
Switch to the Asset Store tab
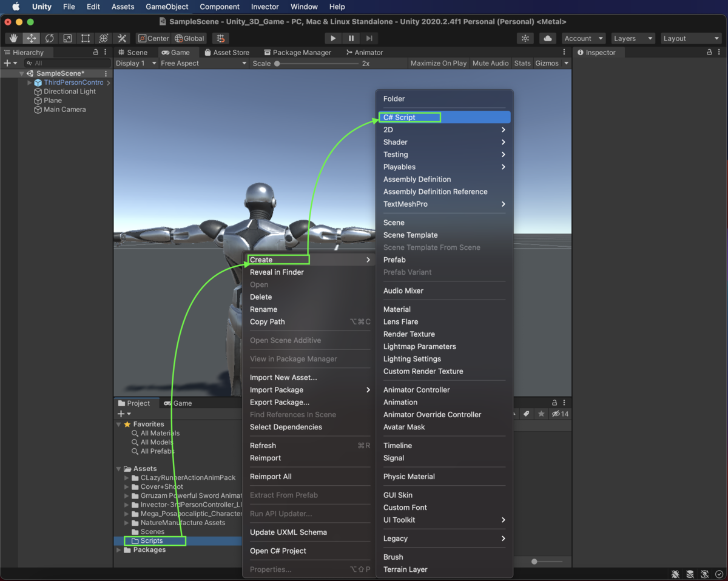click(x=227, y=53)
